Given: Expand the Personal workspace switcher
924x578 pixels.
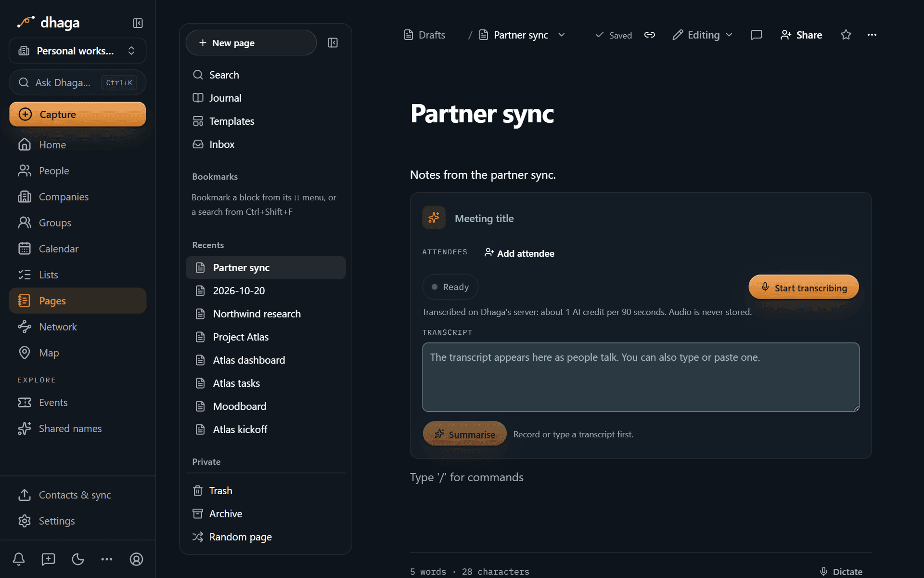Looking at the screenshot, I should pos(77,51).
